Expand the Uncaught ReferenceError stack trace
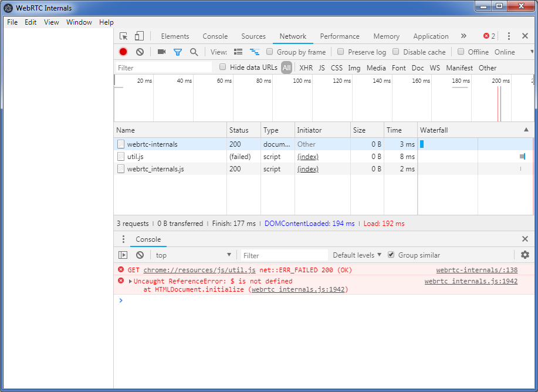The width and height of the screenshot is (538, 392). coord(130,281)
